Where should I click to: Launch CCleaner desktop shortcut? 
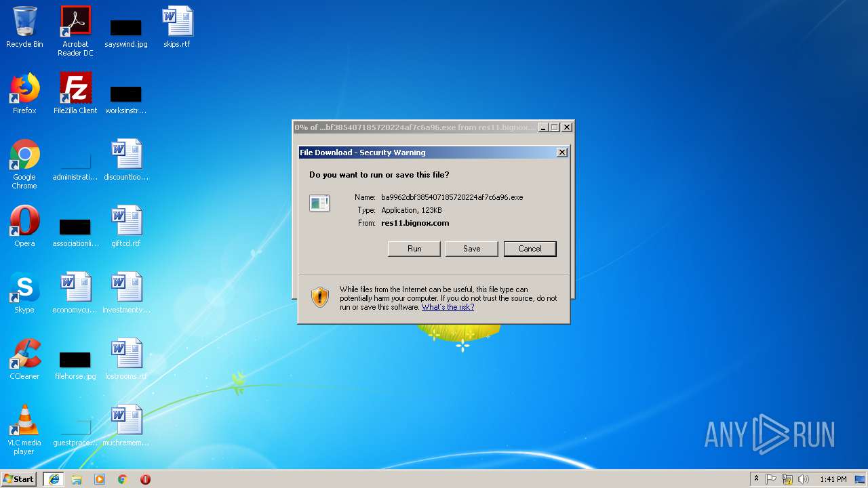tap(24, 359)
